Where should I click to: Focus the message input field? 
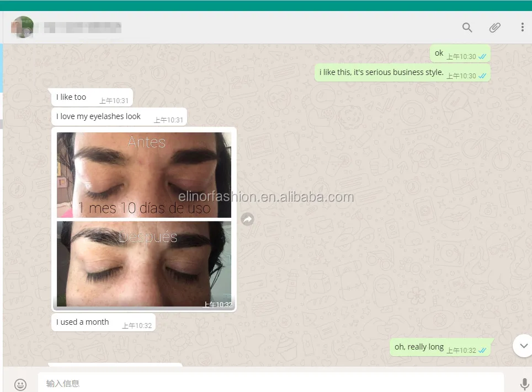pos(271,383)
